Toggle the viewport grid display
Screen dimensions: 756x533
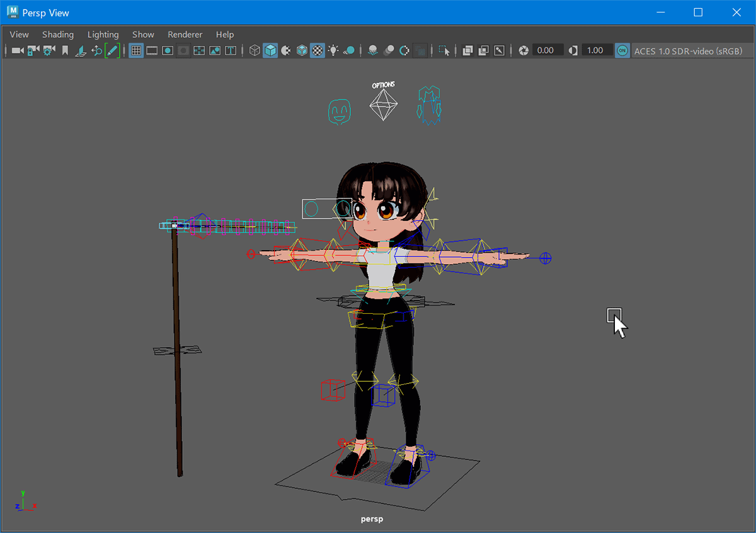[135, 50]
